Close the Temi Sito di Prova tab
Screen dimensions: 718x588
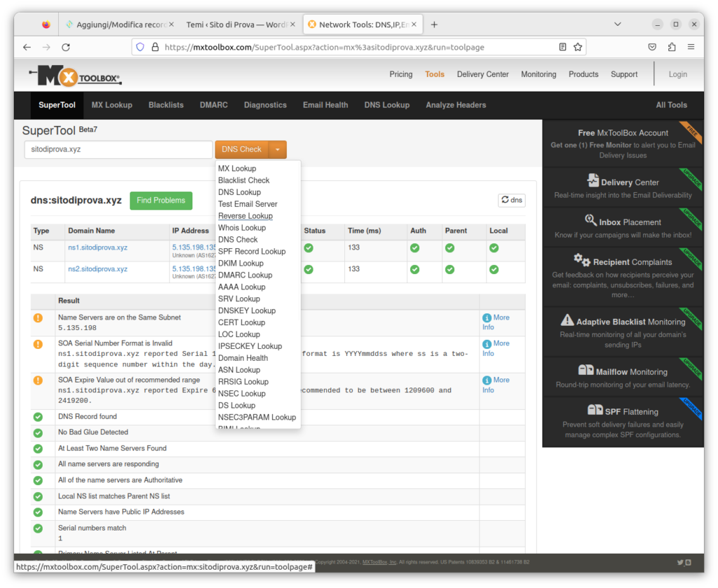coord(293,25)
